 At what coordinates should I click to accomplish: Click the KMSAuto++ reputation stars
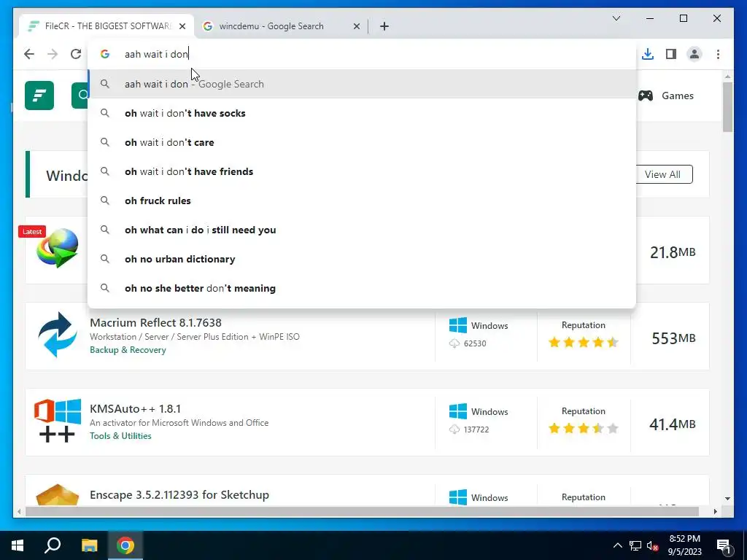[x=583, y=428]
